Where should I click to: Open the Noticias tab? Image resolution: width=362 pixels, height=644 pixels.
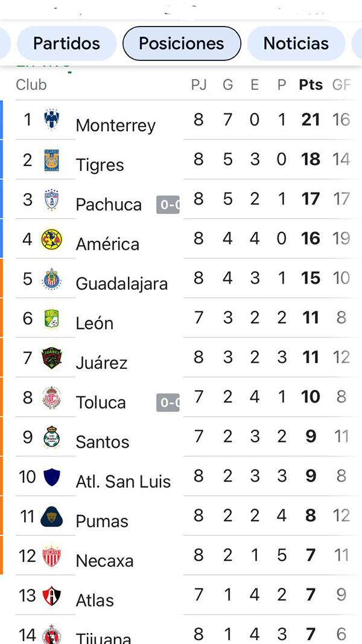coord(296,43)
